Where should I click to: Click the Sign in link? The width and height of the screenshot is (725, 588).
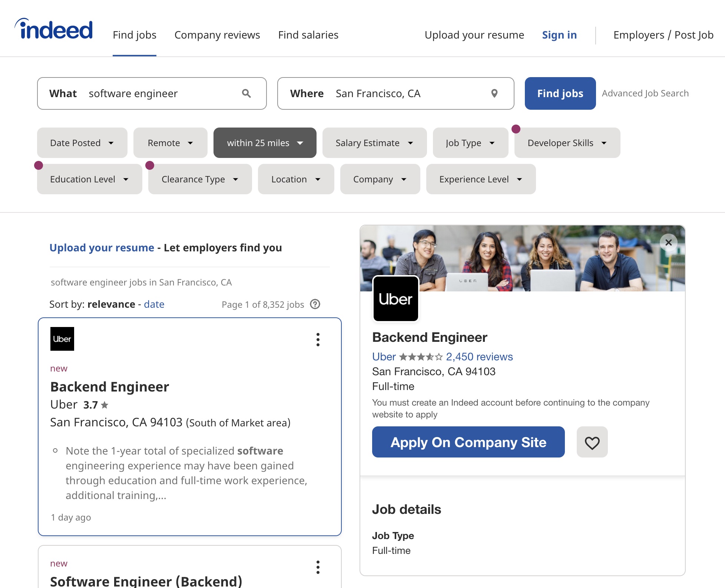[x=559, y=35]
